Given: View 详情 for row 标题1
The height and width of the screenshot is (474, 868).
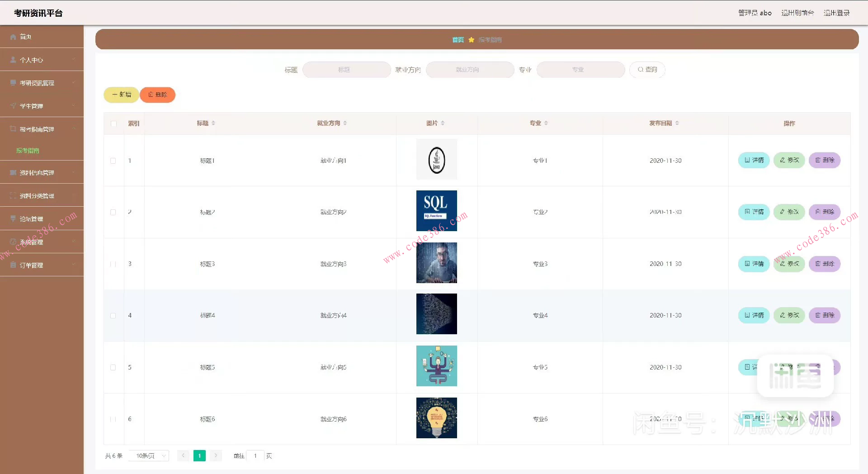Looking at the screenshot, I should 754,160.
